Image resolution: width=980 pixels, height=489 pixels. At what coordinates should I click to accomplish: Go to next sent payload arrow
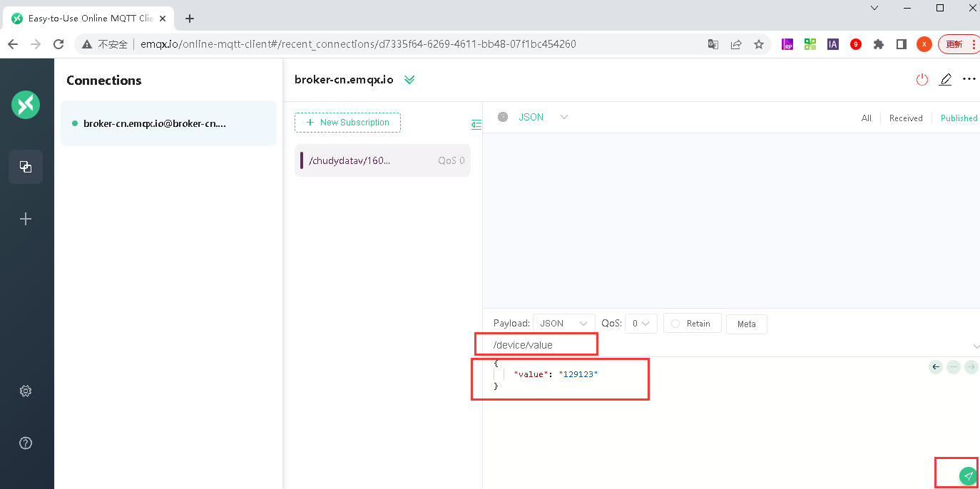[971, 367]
